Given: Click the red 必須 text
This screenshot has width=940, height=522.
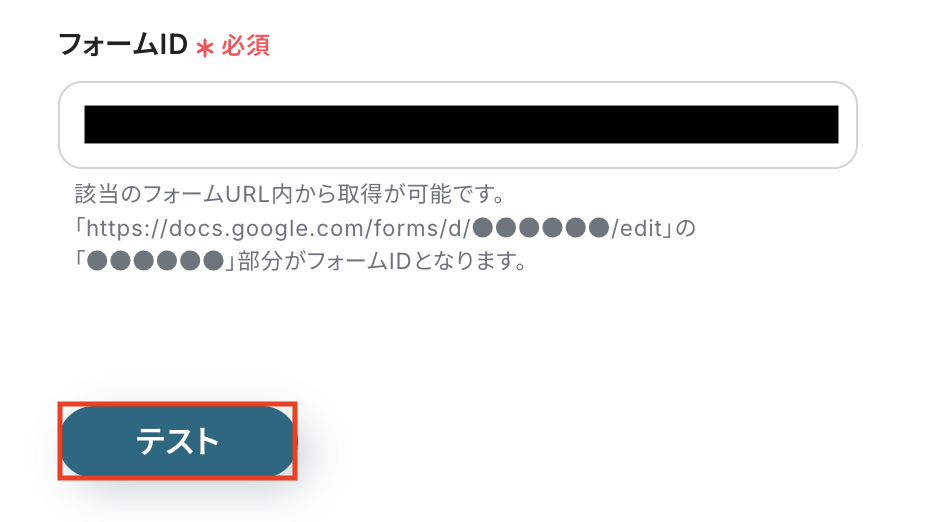Looking at the screenshot, I should tap(245, 46).
